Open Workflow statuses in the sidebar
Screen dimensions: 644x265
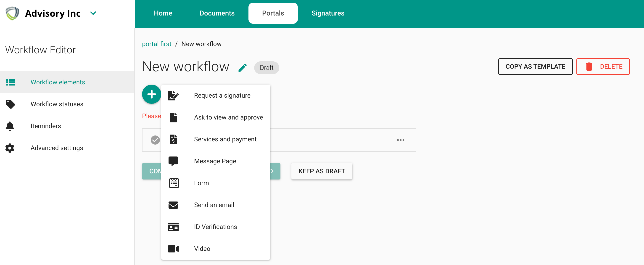pos(57,104)
